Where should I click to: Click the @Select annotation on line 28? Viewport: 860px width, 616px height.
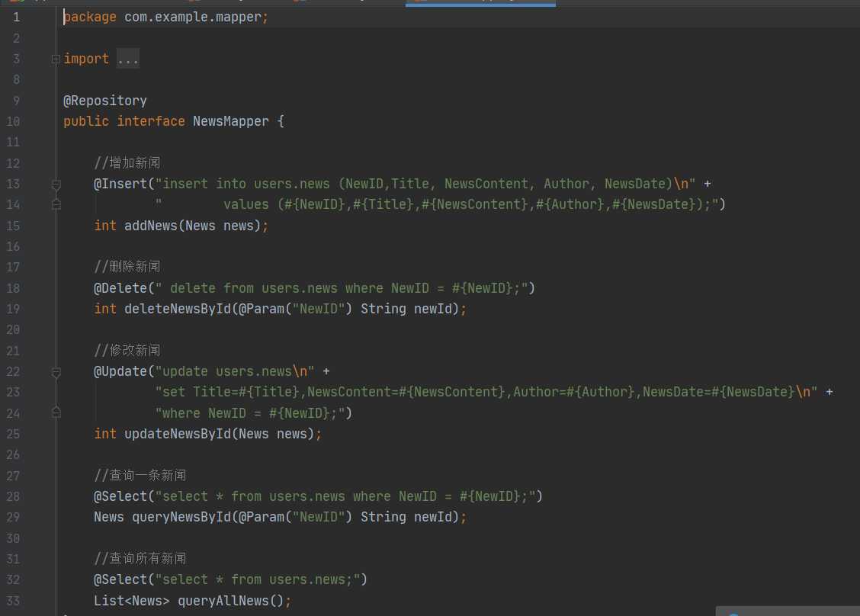[x=120, y=496]
